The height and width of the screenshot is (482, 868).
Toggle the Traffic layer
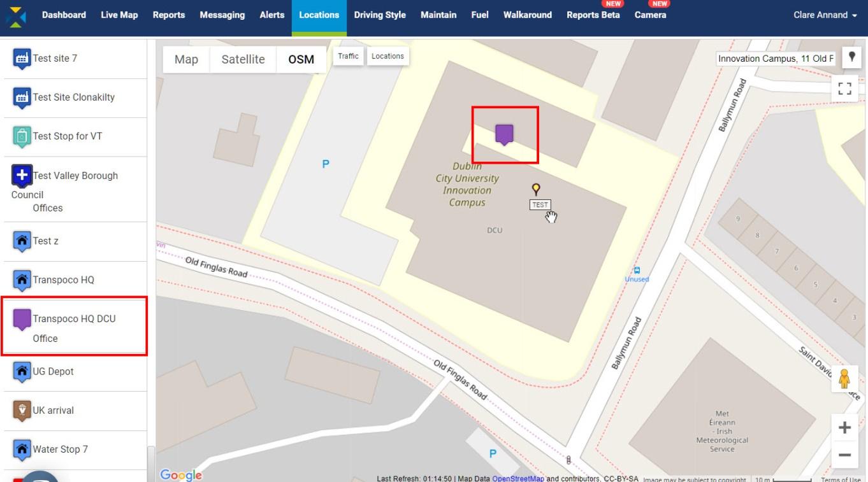pyautogui.click(x=348, y=56)
